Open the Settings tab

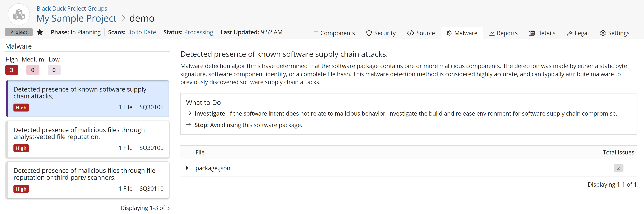(614, 33)
